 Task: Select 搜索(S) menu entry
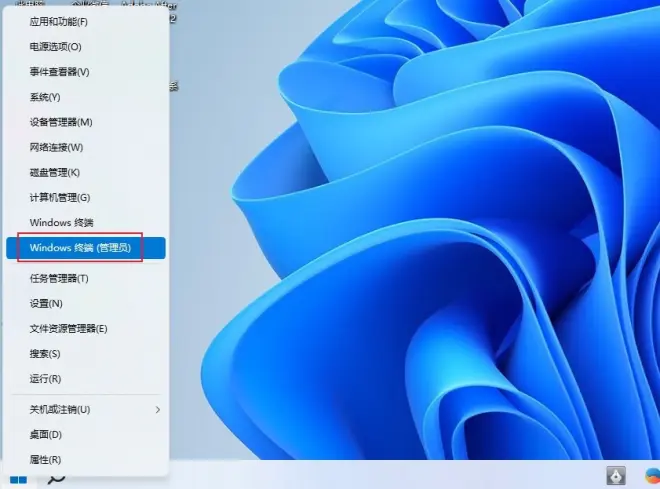coord(86,354)
